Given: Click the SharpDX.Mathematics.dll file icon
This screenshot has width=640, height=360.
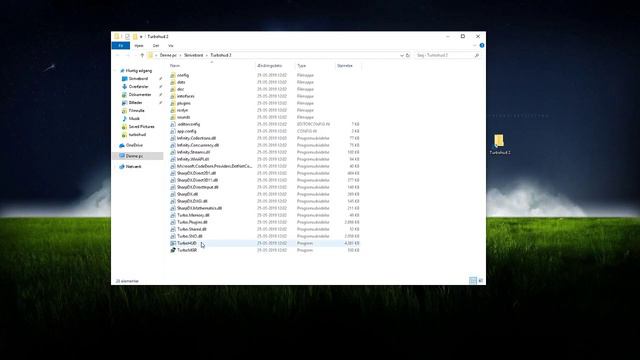Looking at the screenshot, I should [x=173, y=208].
